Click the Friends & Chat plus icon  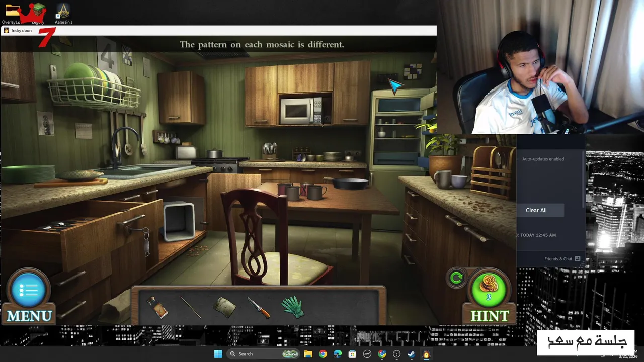point(577,259)
